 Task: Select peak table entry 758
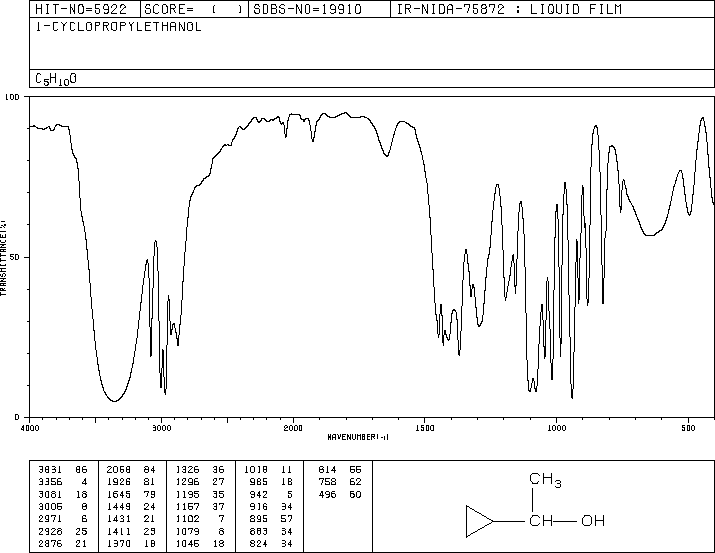tap(340, 482)
